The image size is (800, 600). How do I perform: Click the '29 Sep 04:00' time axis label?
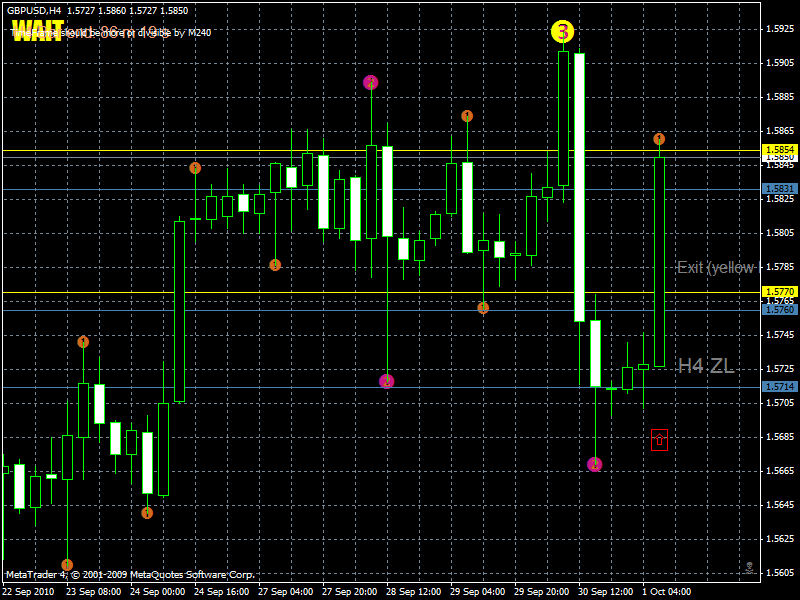[x=478, y=592]
